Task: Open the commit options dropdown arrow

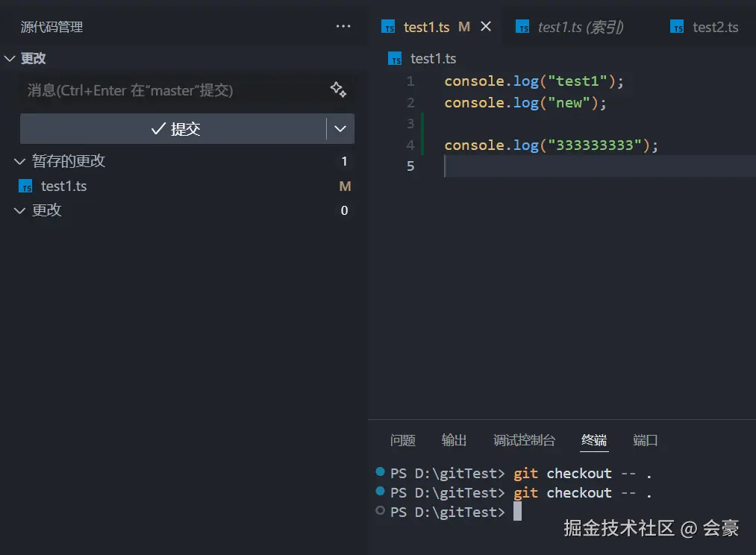Action: [x=340, y=129]
